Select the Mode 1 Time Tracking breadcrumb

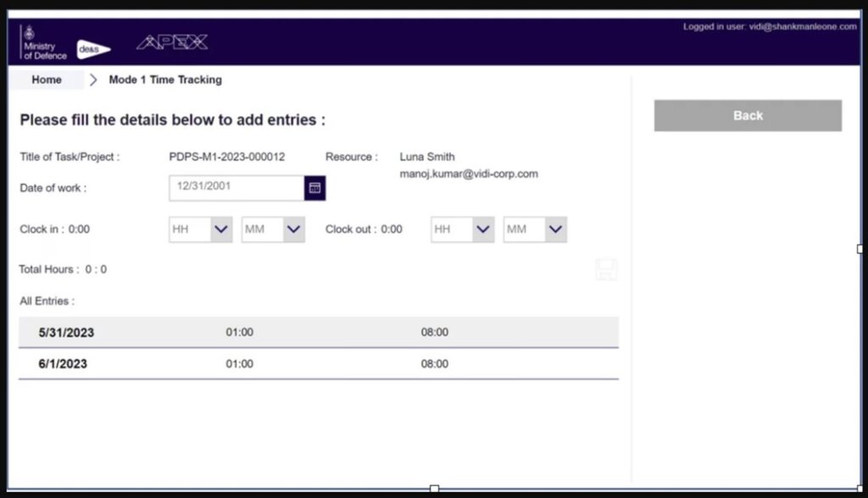[165, 80]
